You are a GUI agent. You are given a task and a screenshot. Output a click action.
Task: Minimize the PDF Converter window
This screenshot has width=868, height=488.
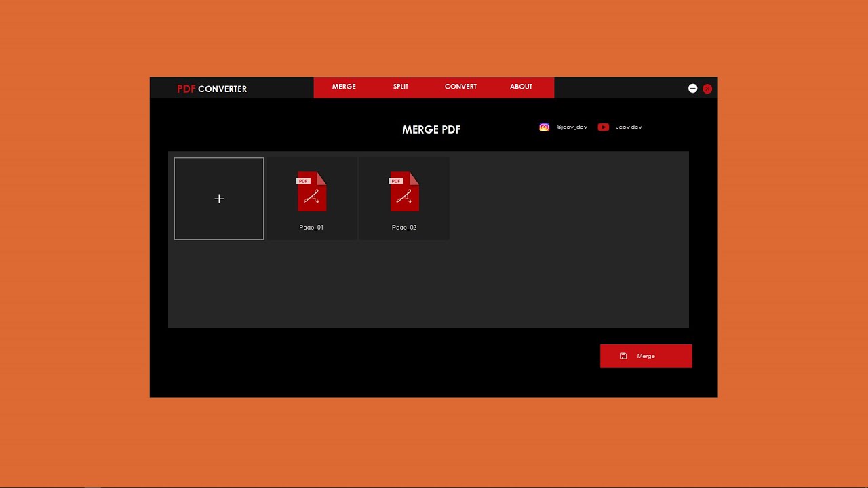[x=692, y=88]
